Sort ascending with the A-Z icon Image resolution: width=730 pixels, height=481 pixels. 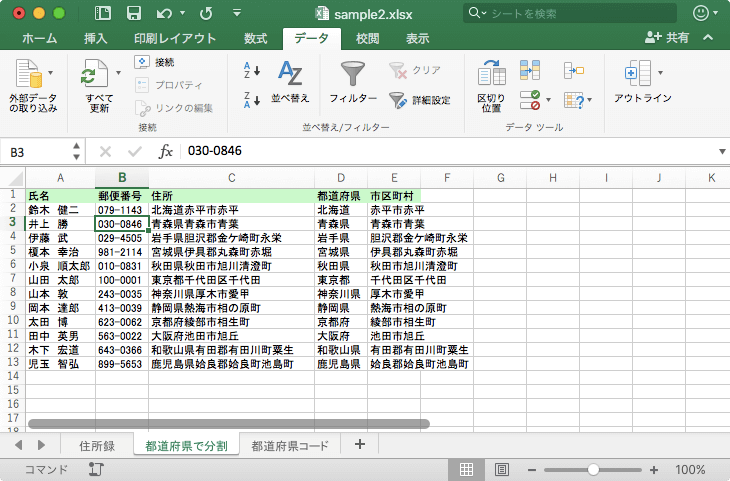252,70
